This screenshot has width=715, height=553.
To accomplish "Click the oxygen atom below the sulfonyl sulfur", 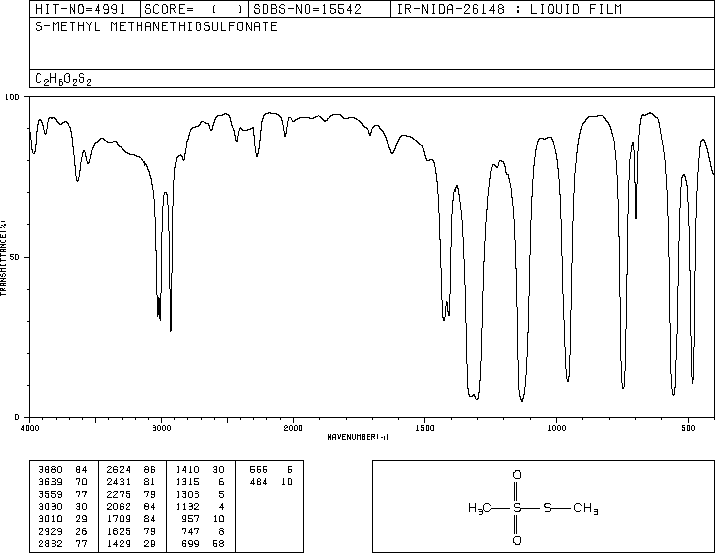I will tap(517, 541).
